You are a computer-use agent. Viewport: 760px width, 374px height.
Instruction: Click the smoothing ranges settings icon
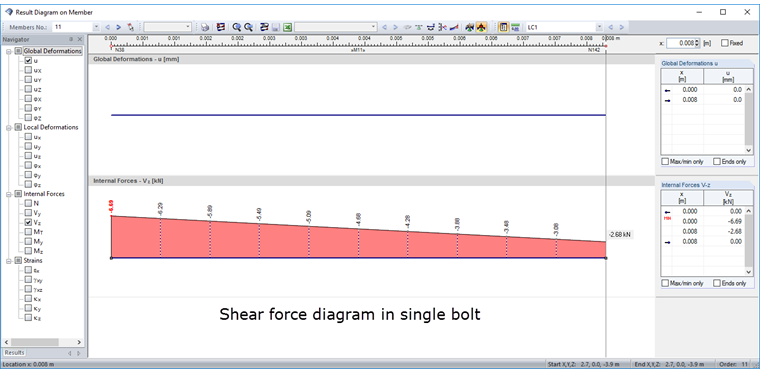coord(264,27)
